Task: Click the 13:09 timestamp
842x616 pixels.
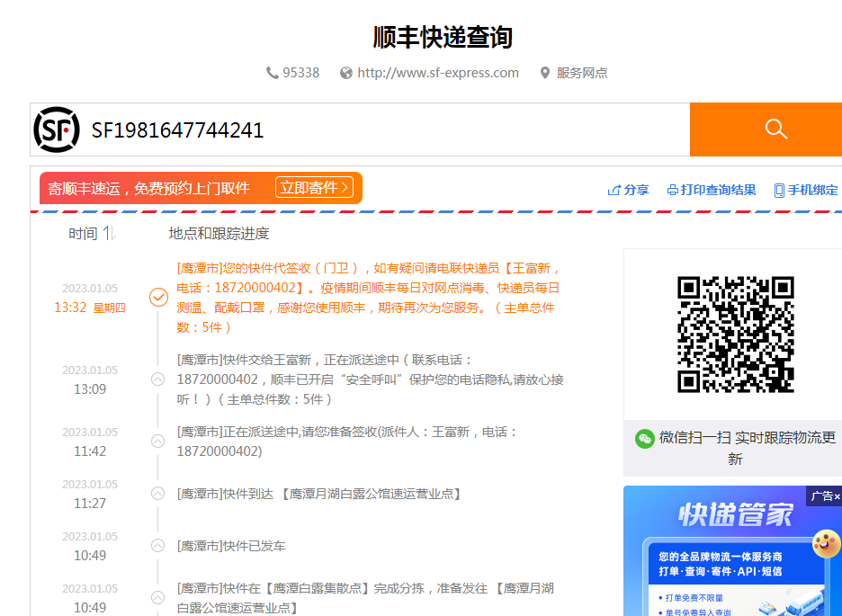Action: click(x=90, y=389)
